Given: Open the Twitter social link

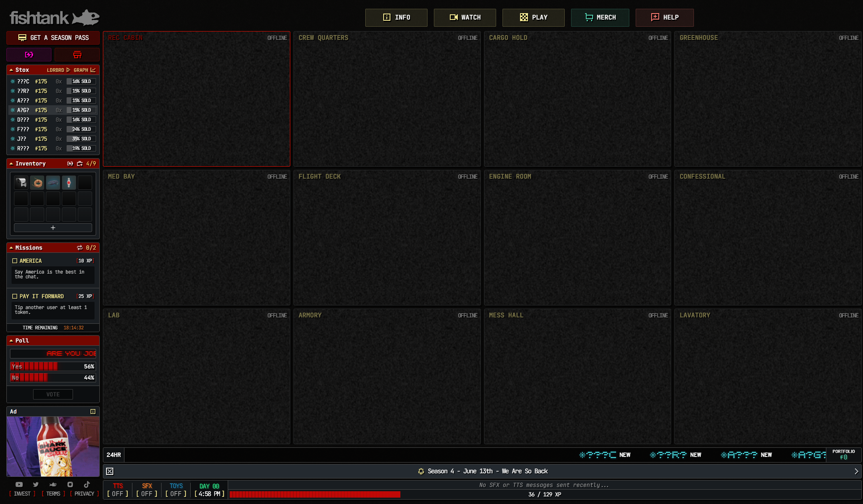Looking at the screenshot, I should [x=36, y=484].
